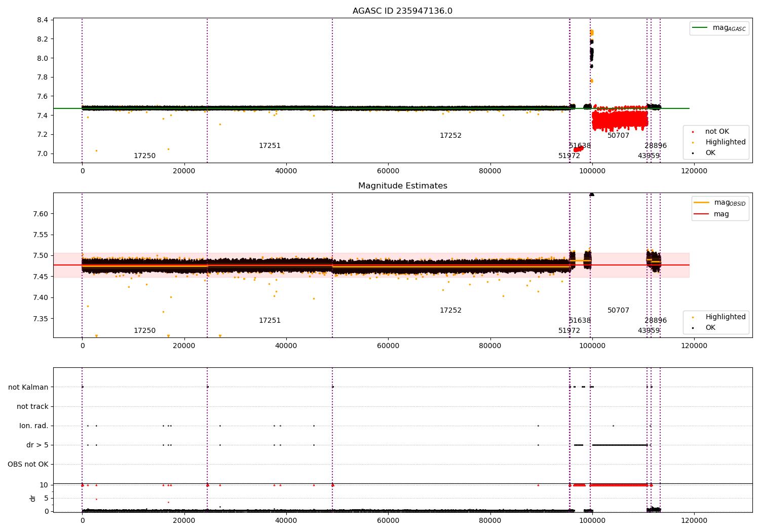The width and height of the screenshot is (760, 532).
Task: Click the 'not track' axis label
Action: click(x=32, y=407)
